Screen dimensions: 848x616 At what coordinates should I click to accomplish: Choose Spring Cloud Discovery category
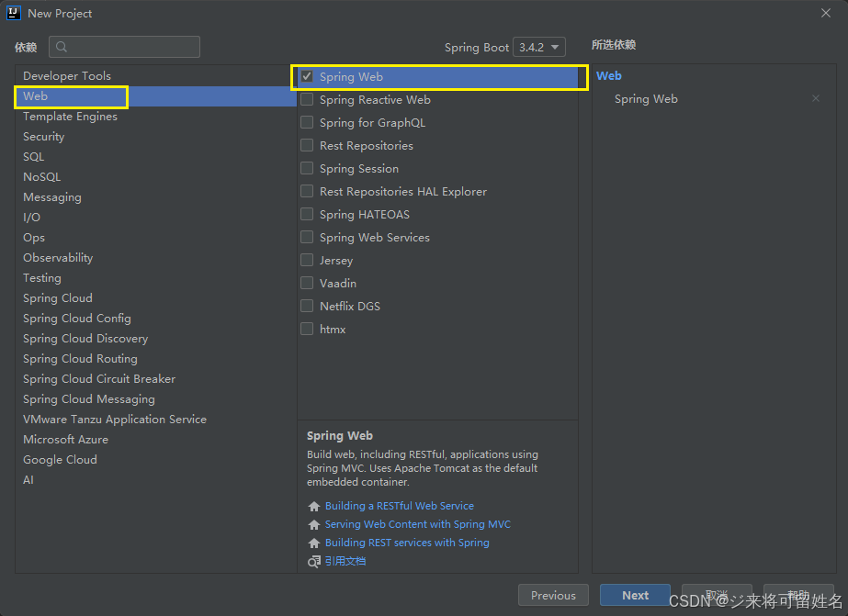tap(156, 339)
